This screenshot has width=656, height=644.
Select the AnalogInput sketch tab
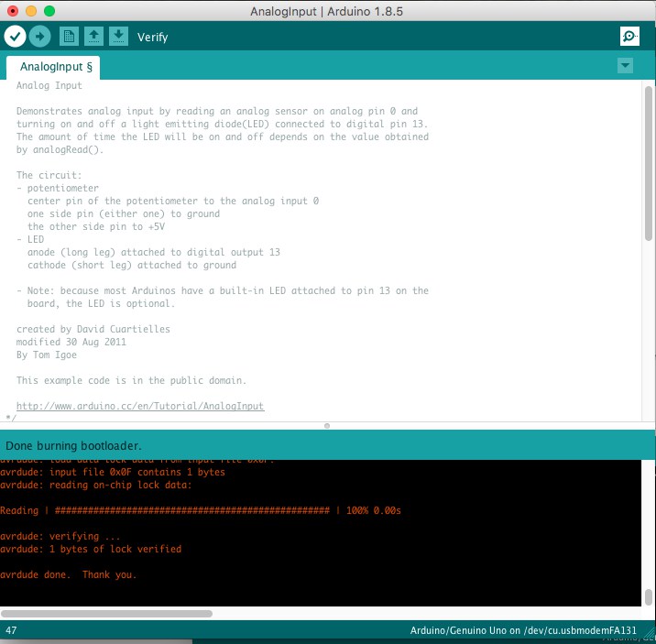click(53, 67)
